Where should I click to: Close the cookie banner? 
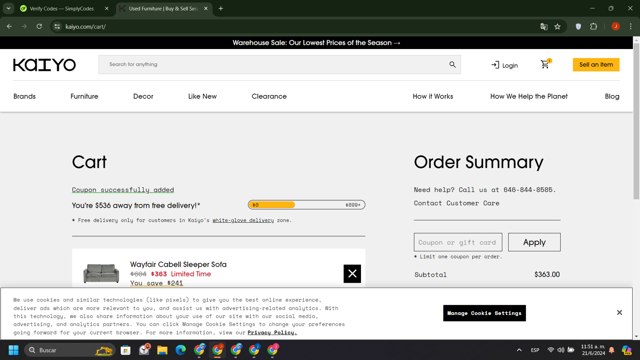tap(619, 313)
